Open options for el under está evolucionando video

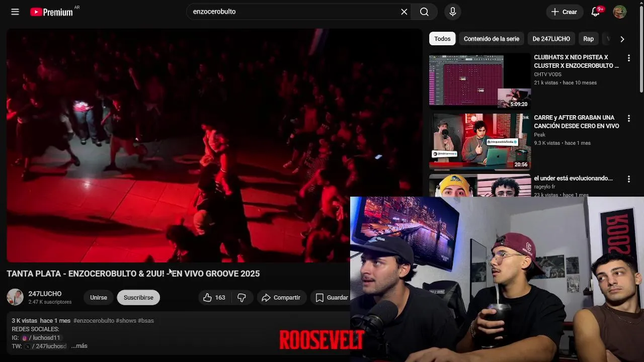[628, 179]
